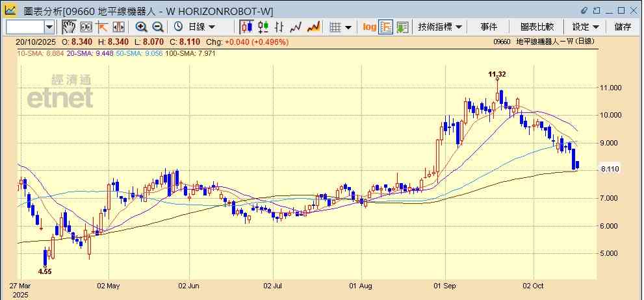
Task: Click the stock code input field
Action: [x=24, y=27]
